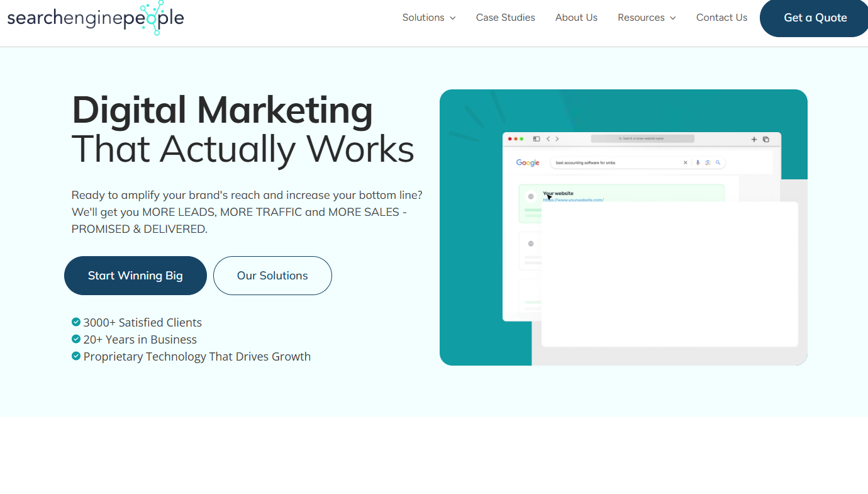Click the plus new-tab icon in mock browser
Image resolution: width=868 pixels, height=494 pixels.
pyautogui.click(x=754, y=139)
